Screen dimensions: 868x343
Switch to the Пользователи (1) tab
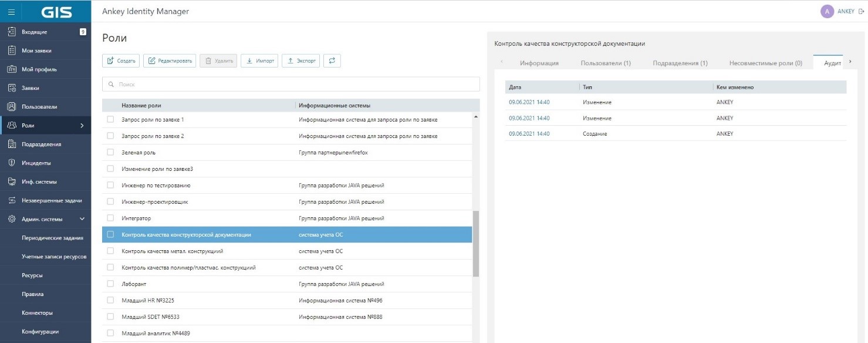pyautogui.click(x=606, y=63)
